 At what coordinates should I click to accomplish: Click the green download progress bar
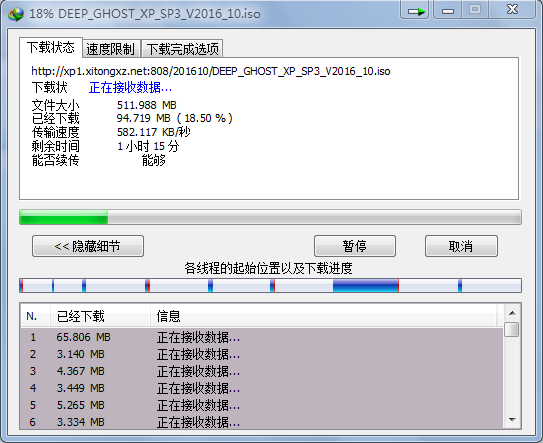(x=64, y=217)
